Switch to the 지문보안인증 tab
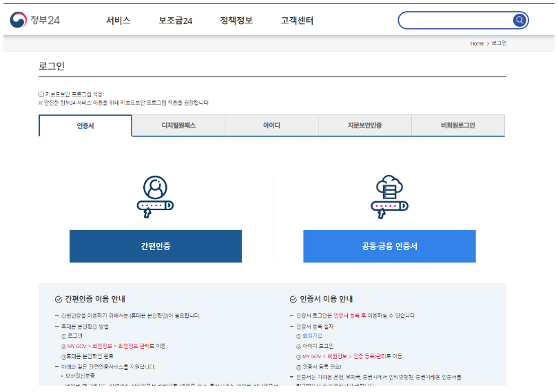 click(364, 125)
